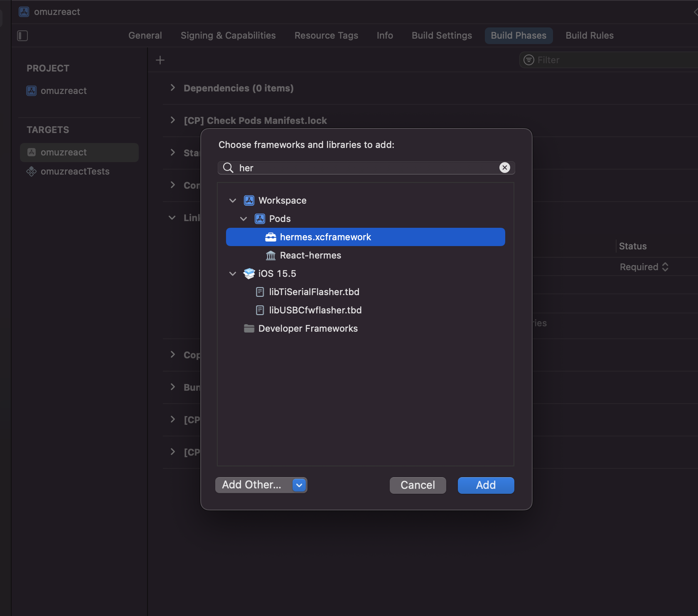Open the Add Other dropdown arrow
The height and width of the screenshot is (616, 698).
[299, 485]
